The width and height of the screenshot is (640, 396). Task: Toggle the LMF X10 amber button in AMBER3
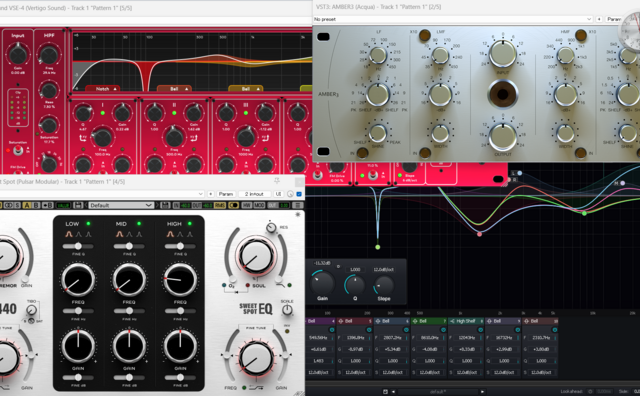pyautogui.click(x=424, y=35)
